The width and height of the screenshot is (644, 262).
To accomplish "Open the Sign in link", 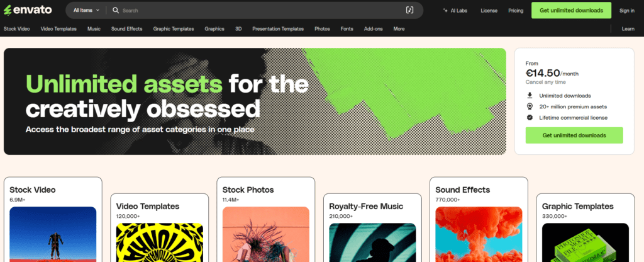I will pos(627,11).
